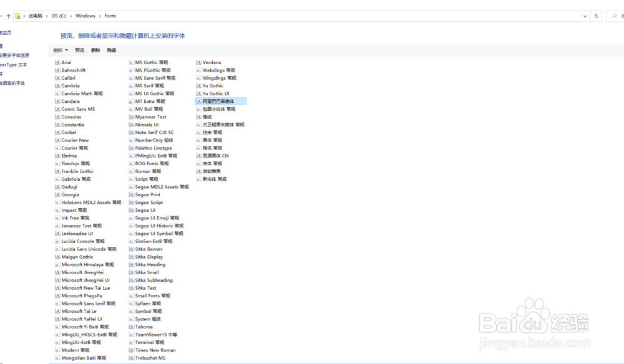The height and width of the screenshot is (364, 624).
Task: Select 新宋体 常规 font entry
Action: (215, 179)
